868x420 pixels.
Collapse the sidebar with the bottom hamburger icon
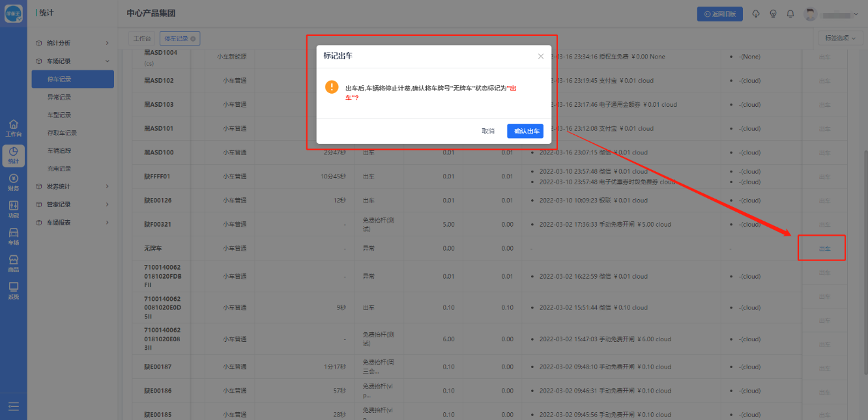point(14,407)
